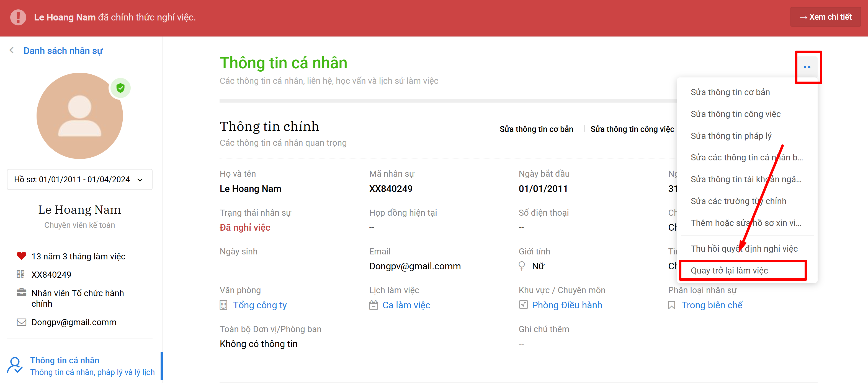868x383 pixels.
Task: Click the red heart seniority icon
Action: [22, 256]
